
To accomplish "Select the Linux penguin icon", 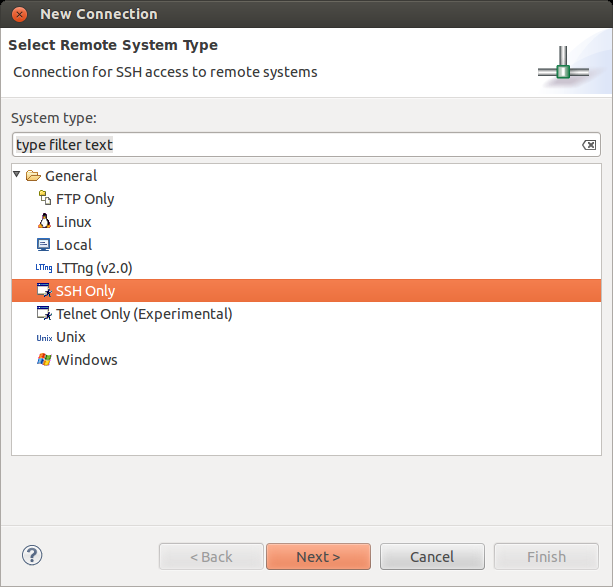I will (44, 222).
